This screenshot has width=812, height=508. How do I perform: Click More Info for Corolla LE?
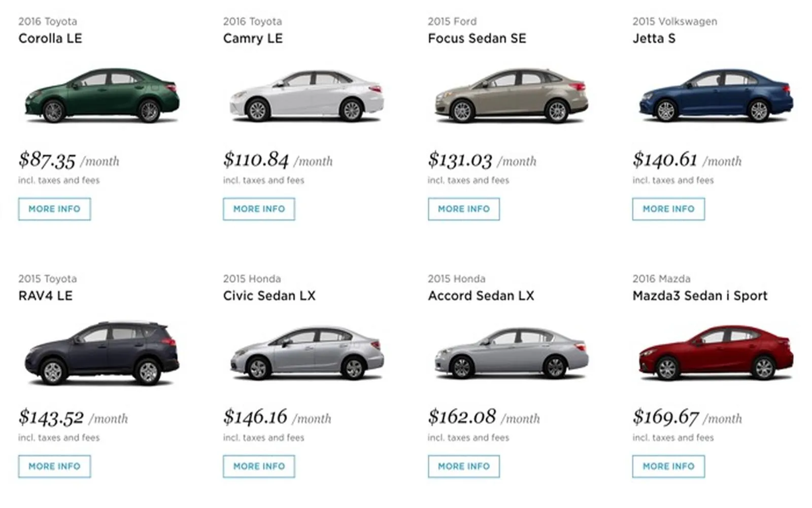click(x=54, y=209)
